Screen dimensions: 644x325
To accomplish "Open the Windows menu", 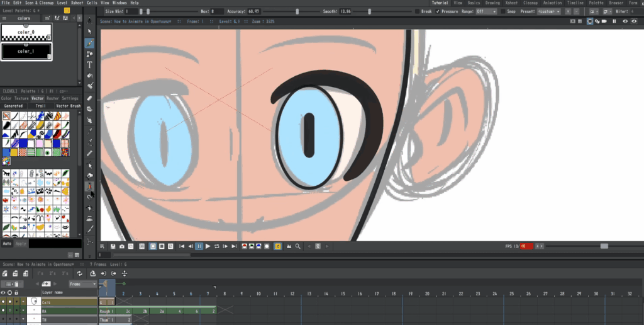I will (x=119, y=3).
